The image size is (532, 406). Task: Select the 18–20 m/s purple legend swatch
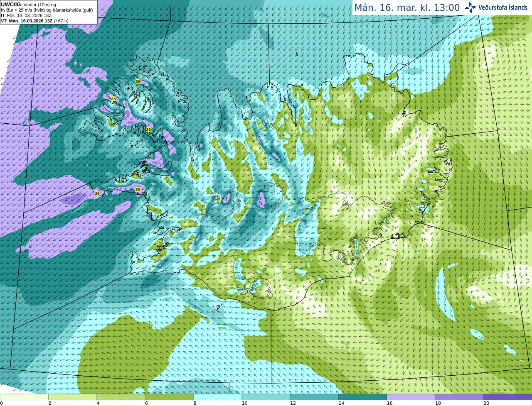click(x=459, y=397)
